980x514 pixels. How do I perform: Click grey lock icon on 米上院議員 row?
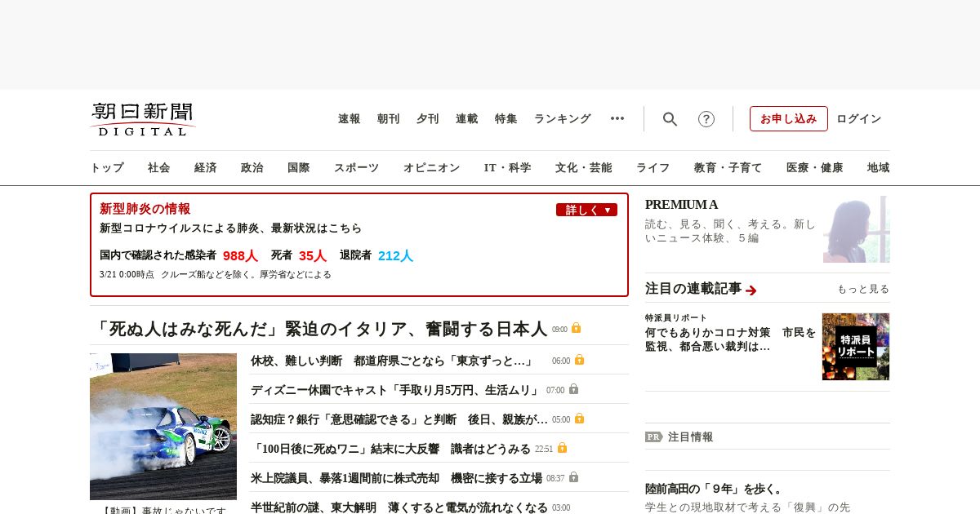pyautogui.click(x=573, y=477)
